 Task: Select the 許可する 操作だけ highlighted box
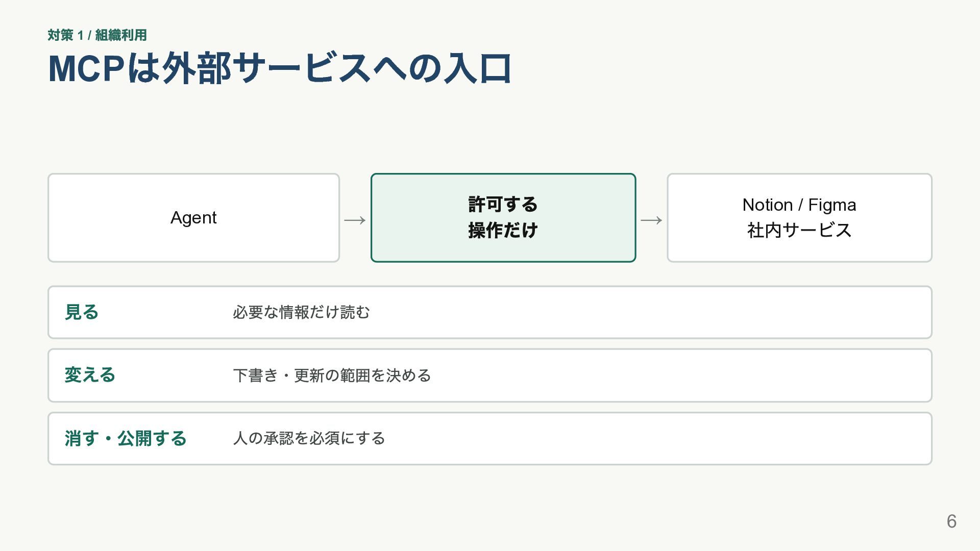click(503, 218)
